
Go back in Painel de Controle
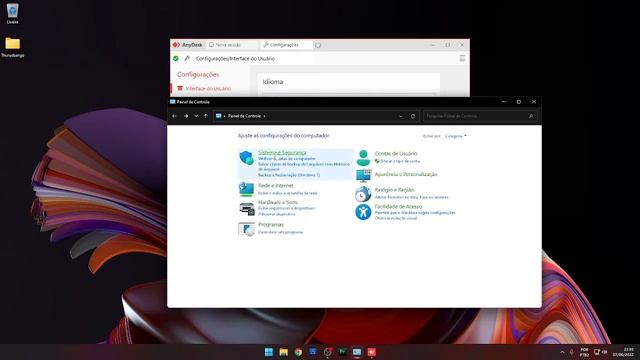174,116
